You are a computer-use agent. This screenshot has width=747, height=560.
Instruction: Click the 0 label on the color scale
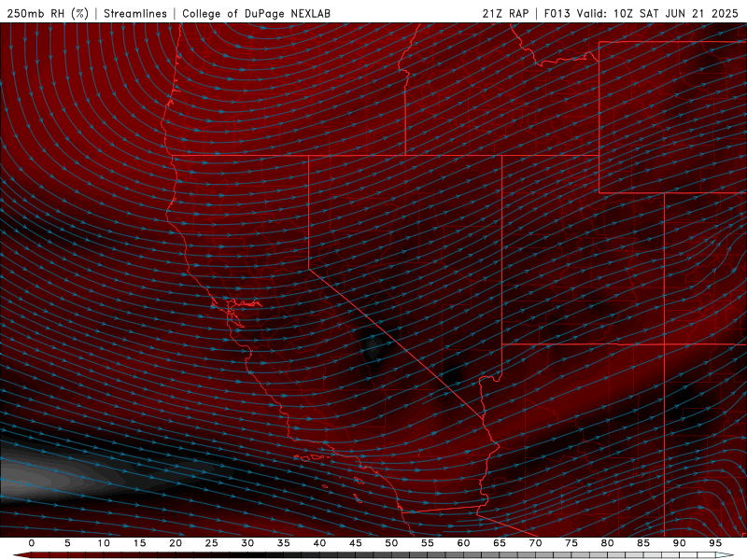click(32, 543)
